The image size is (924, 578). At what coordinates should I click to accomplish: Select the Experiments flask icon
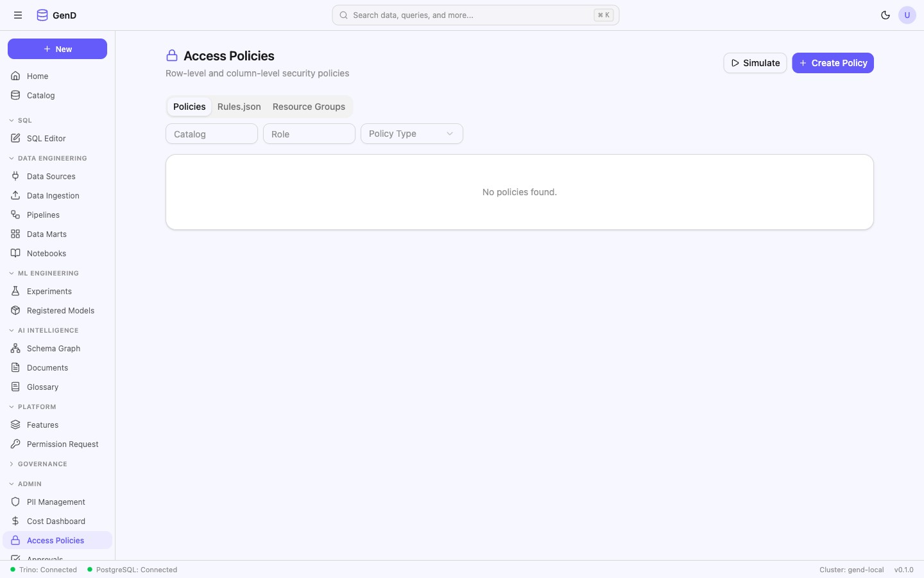point(15,291)
